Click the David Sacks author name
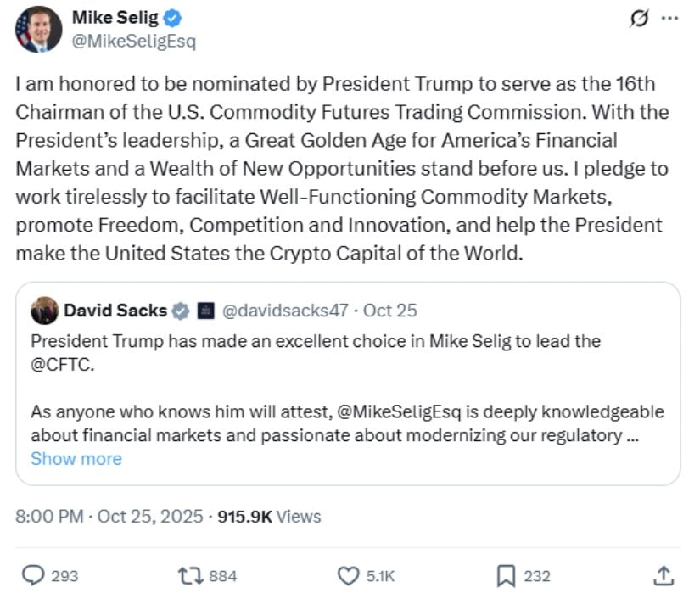The image size is (700, 599). 115,311
